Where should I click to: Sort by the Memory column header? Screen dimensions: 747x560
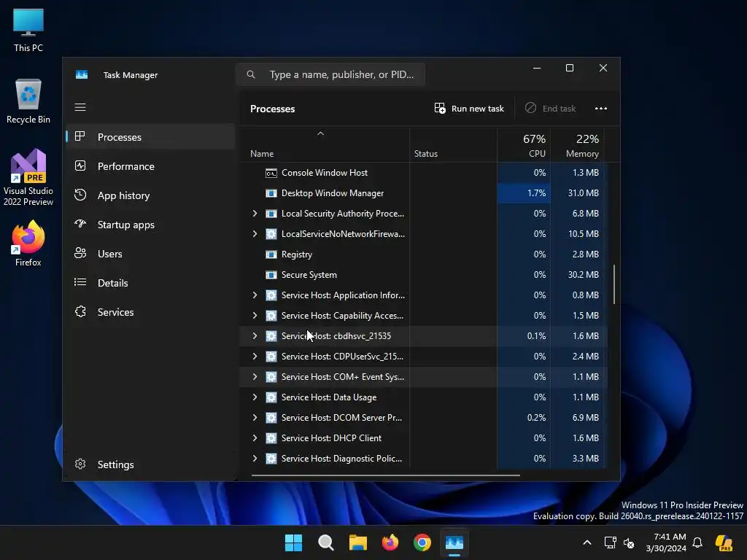[578, 146]
